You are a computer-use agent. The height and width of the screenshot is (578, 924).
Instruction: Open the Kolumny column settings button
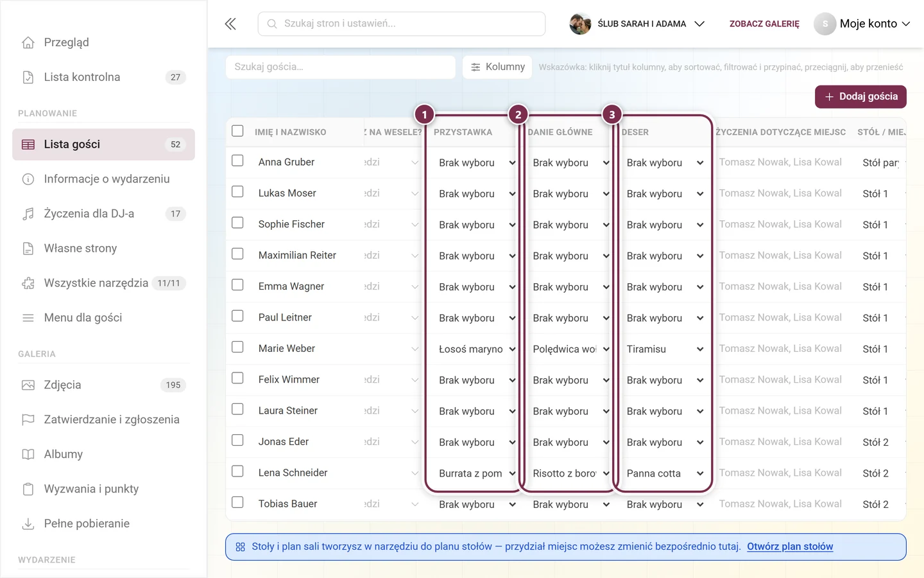(x=497, y=67)
